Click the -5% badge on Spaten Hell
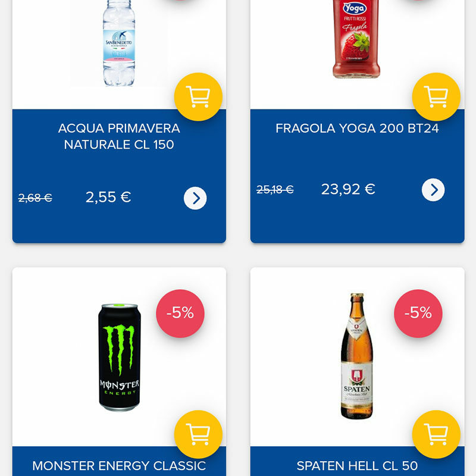The width and height of the screenshot is (476, 476). 418,313
